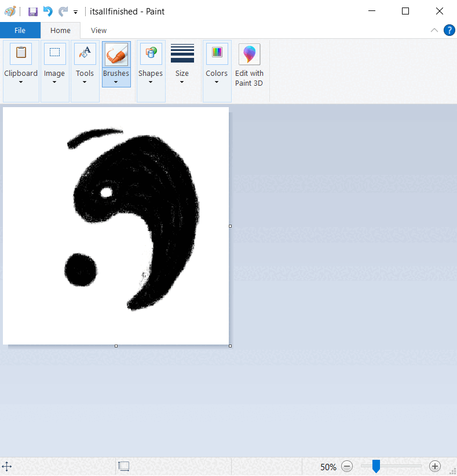The image size is (457, 476).
Task: Click the Save floppy disk icon
Action: [x=33, y=12]
